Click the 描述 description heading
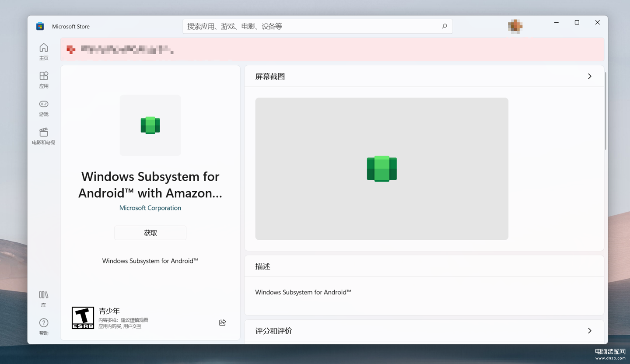 coord(263,266)
